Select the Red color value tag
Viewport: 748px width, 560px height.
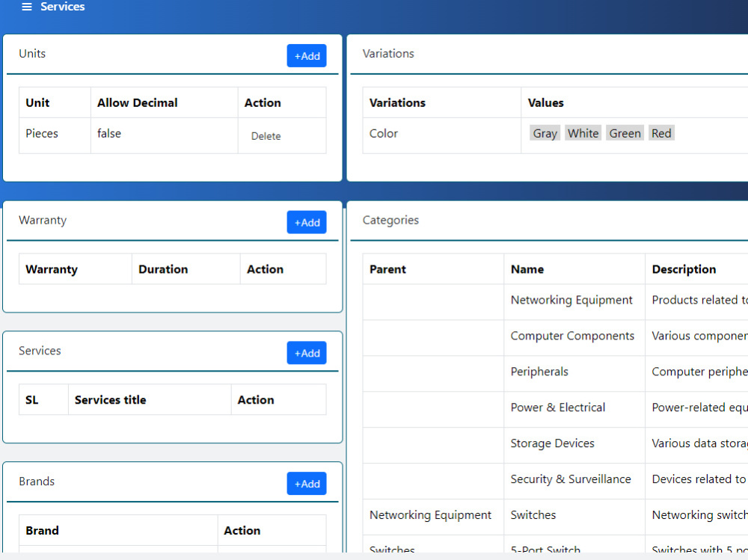pyautogui.click(x=661, y=133)
